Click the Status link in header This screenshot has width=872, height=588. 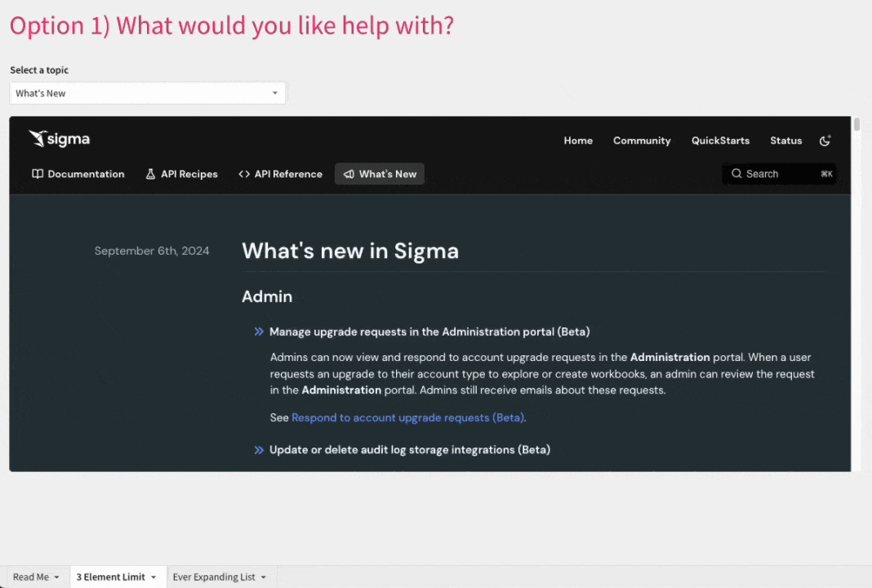pos(785,140)
